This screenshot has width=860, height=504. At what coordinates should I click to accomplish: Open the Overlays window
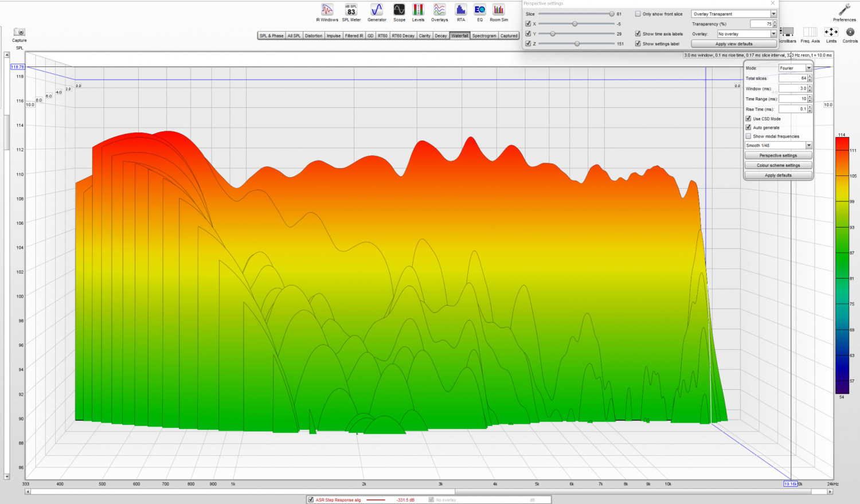[439, 13]
